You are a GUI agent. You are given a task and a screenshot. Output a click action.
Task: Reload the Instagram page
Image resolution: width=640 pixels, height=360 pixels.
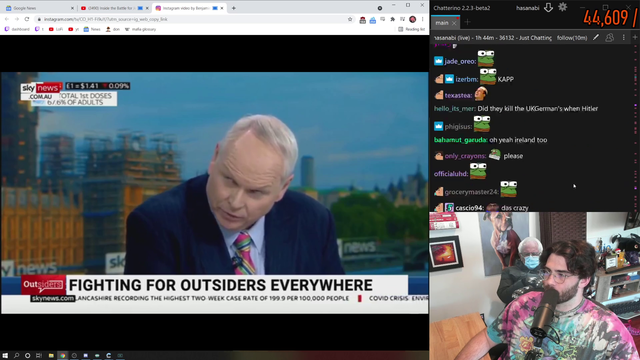click(27, 19)
